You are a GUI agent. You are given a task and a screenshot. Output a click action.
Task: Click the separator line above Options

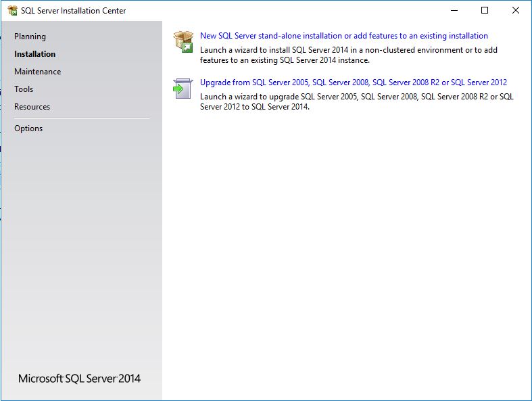tap(81, 118)
